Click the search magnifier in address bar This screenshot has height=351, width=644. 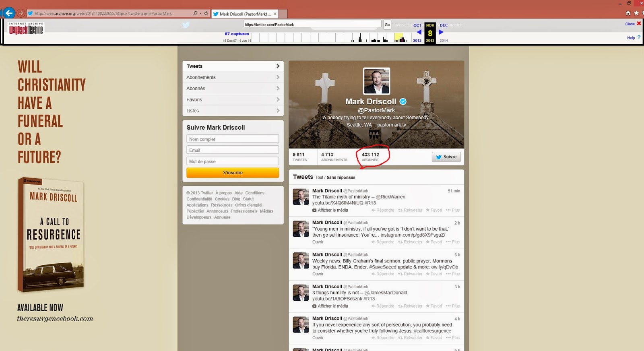195,13
